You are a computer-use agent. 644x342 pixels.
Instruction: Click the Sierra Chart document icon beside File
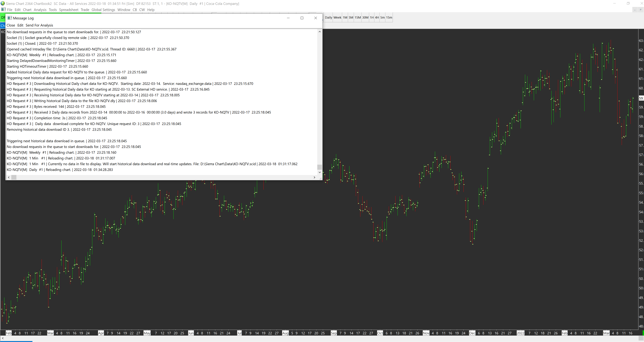[3, 9]
